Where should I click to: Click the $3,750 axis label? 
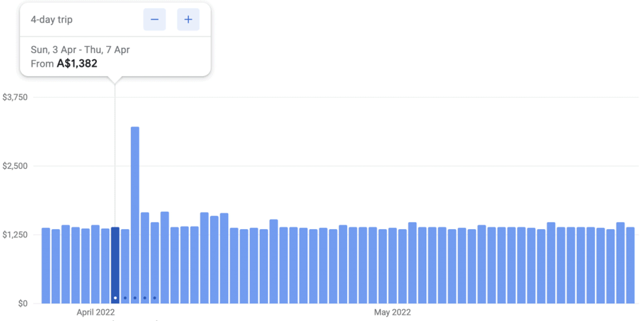15,97
